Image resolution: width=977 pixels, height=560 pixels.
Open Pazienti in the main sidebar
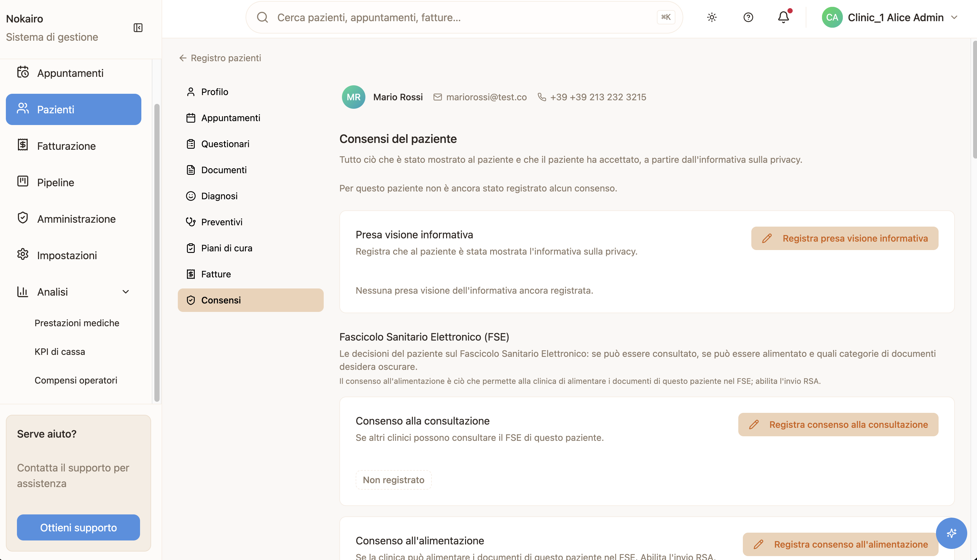(x=74, y=109)
